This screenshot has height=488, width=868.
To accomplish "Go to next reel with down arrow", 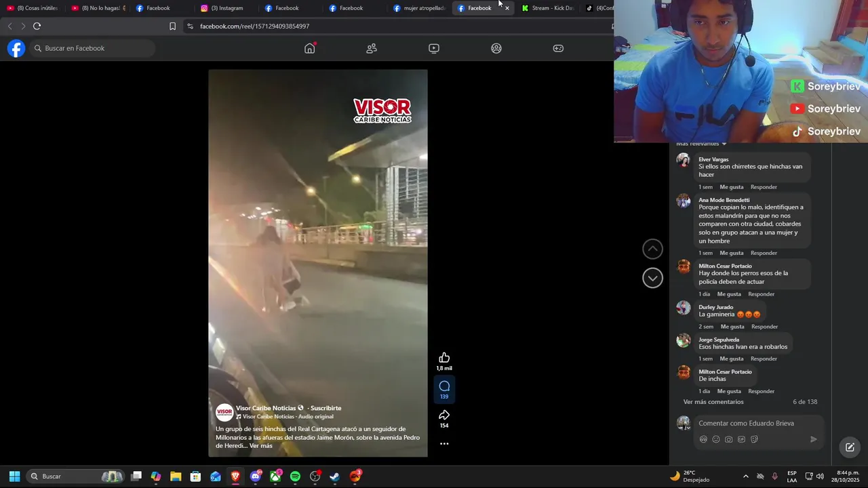I will pyautogui.click(x=652, y=278).
